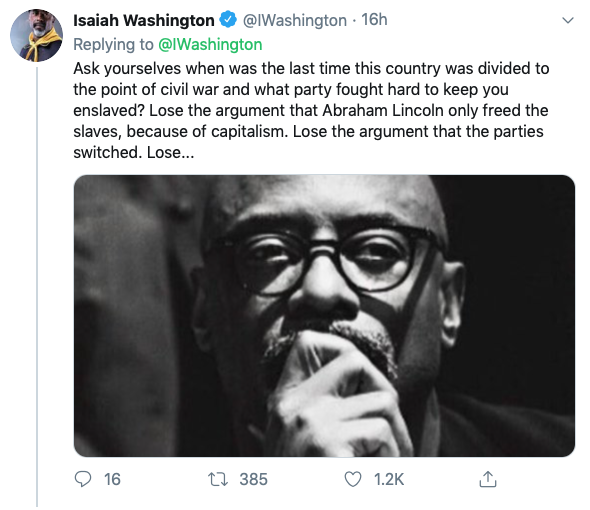The image size is (590, 510).
Task: Click the 'Replying to' label
Action: [113, 44]
